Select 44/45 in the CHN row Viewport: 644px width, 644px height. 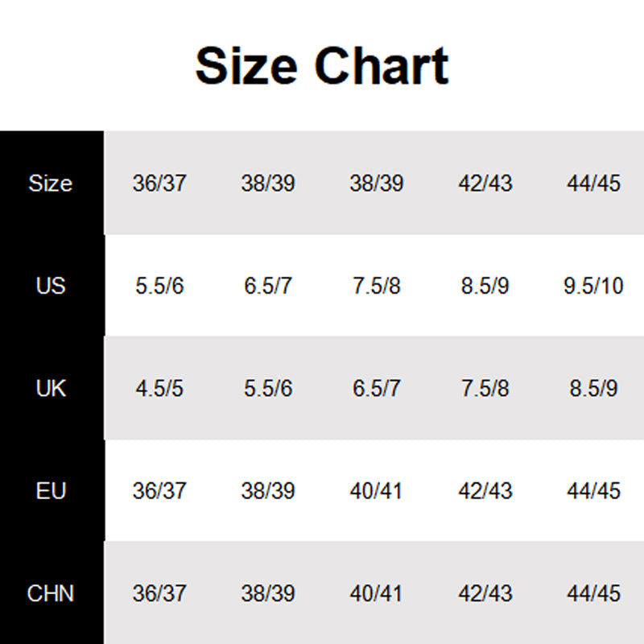click(593, 594)
